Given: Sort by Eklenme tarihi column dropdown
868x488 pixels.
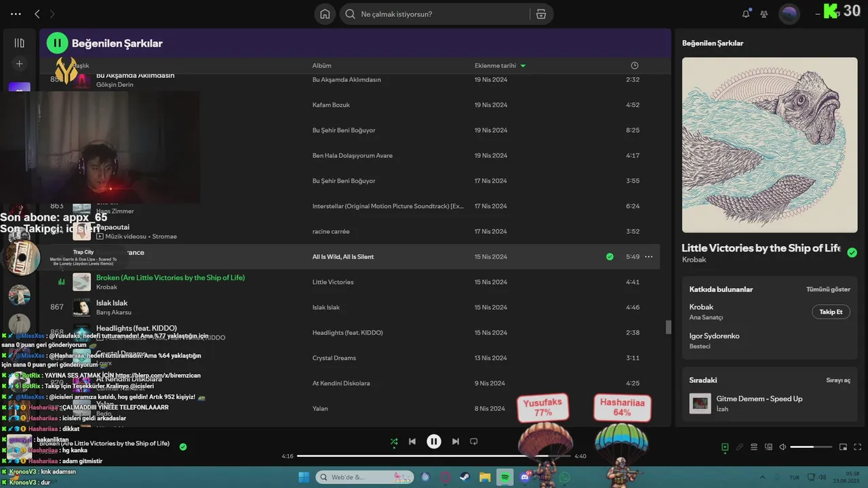Looking at the screenshot, I should 500,66.
